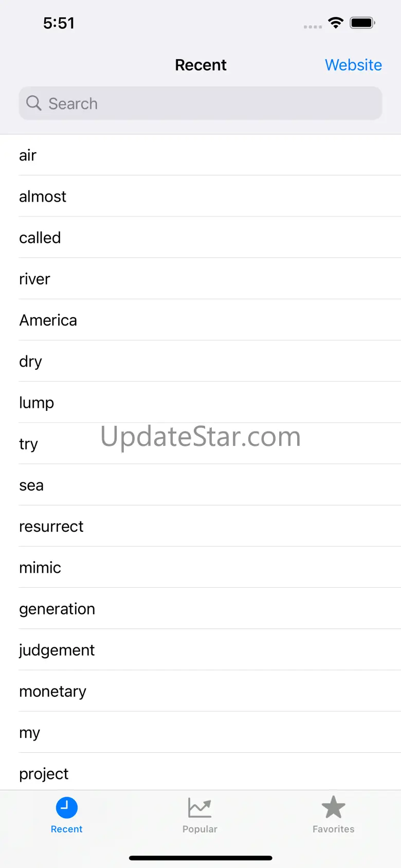Image resolution: width=401 pixels, height=868 pixels.
Task: Tap the Wi-Fi status icon
Action: (336, 23)
